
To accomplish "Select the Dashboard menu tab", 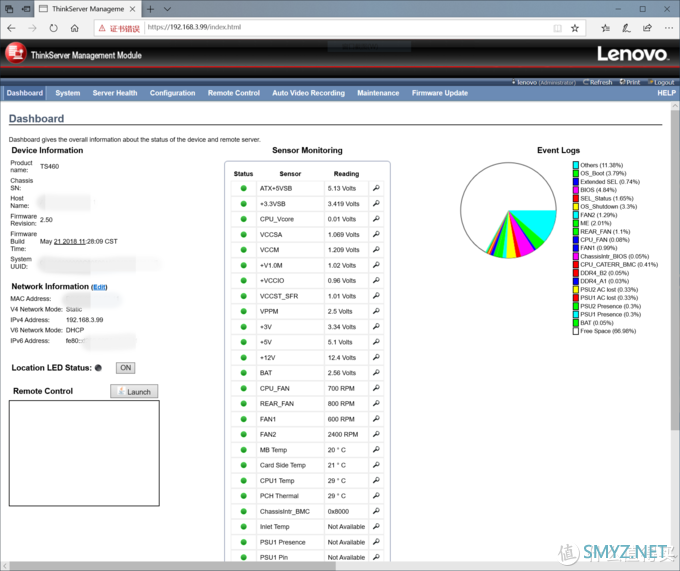I will coord(25,93).
